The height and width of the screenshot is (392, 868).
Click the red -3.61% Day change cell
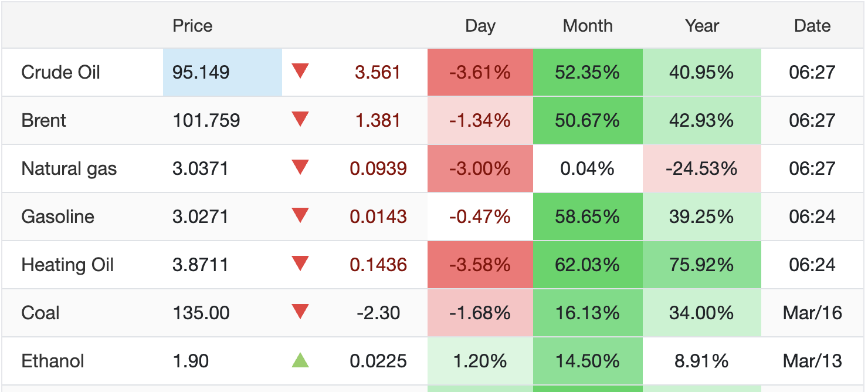[x=480, y=73]
